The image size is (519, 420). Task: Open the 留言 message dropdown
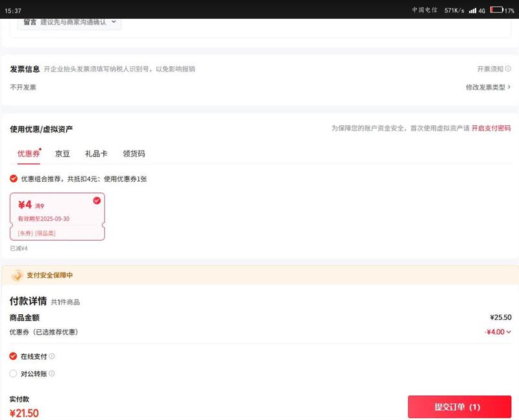pyautogui.click(x=71, y=22)
